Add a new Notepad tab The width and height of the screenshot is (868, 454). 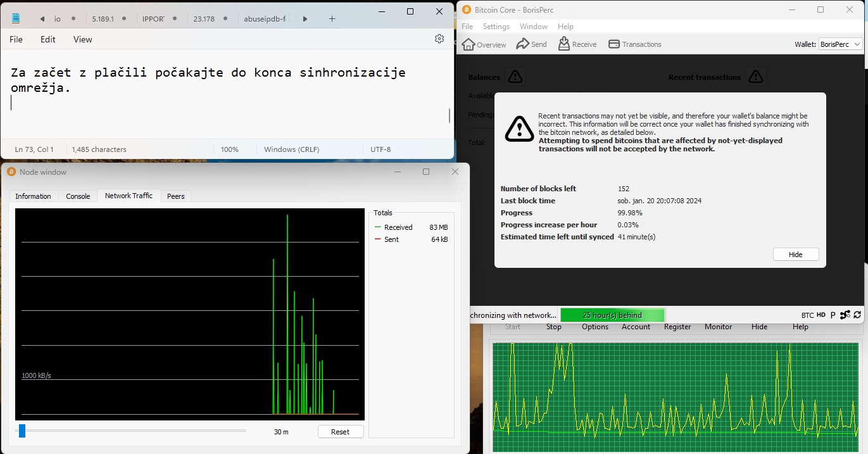tap(332, 19)
